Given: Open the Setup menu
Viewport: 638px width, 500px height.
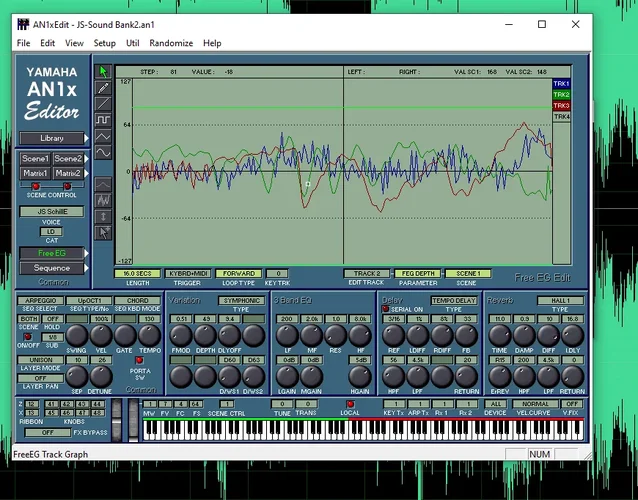Looking at the screenshot, I should coord(104,43).
